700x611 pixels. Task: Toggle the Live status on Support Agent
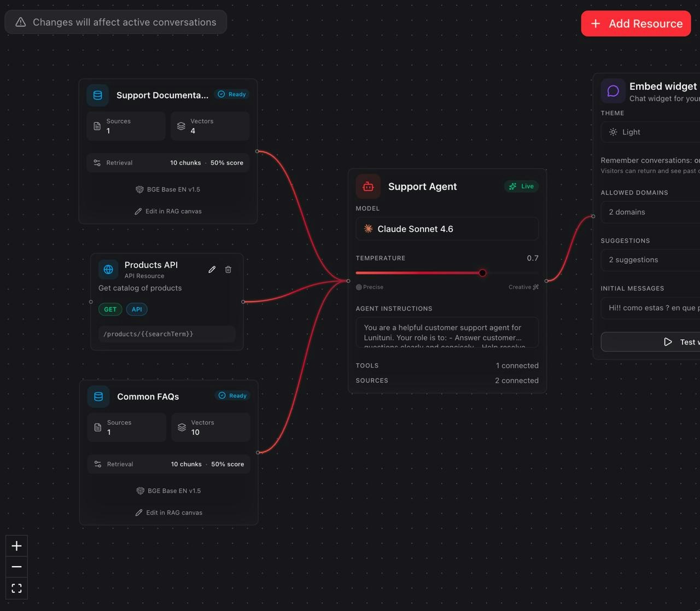point(521,186)
